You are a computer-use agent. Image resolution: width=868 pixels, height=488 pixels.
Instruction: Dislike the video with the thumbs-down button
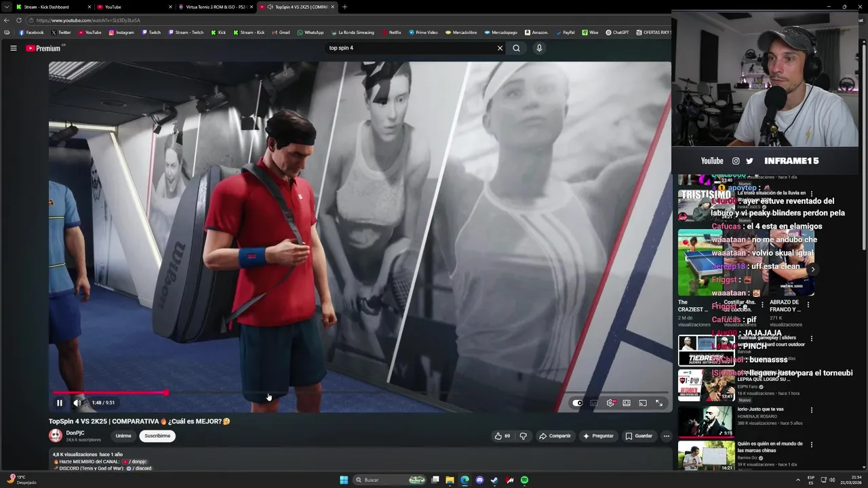coord(523,436)
